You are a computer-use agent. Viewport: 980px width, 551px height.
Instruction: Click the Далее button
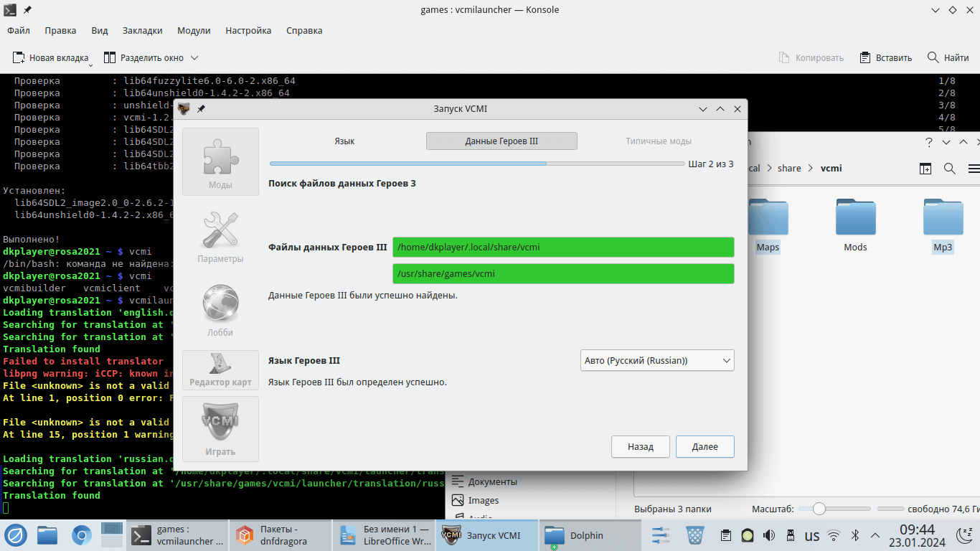[705, 446]
